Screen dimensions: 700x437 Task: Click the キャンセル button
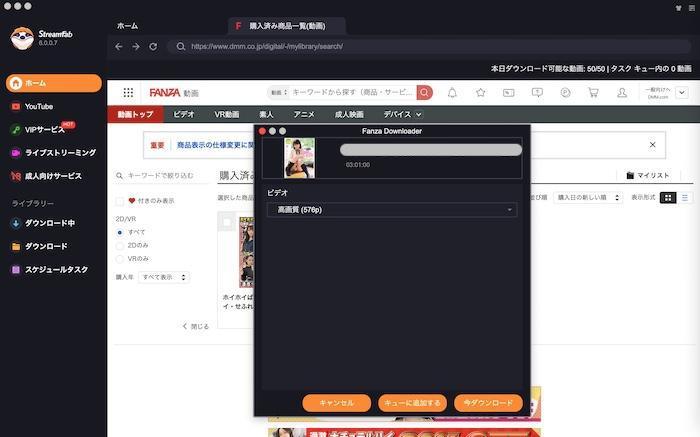tap(337, 403)
